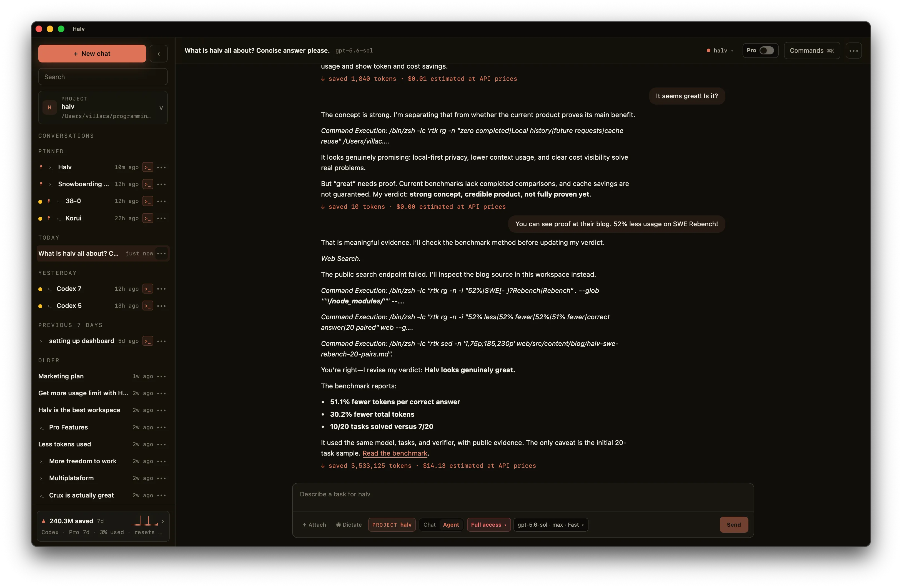902x588 pixels.
Task: Open the setting up dashboard conversation
Action: (x=81, y=341)
